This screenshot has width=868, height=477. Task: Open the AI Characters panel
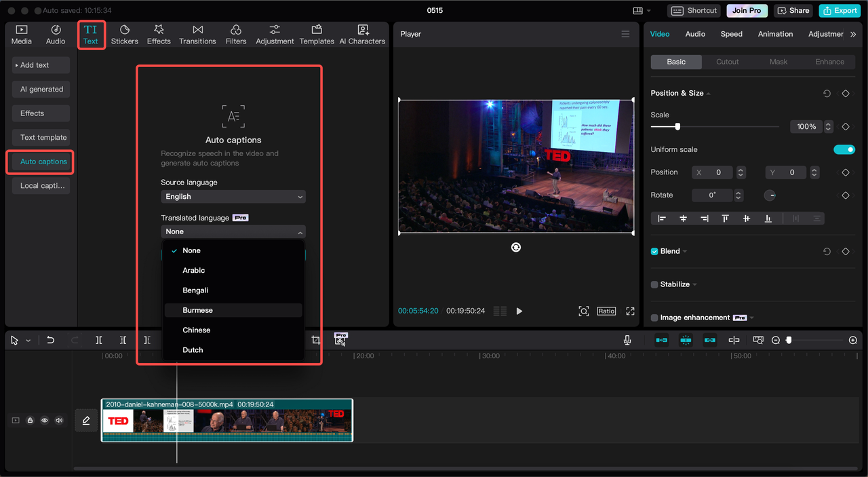pyautogui.click(x=362, y=35)
